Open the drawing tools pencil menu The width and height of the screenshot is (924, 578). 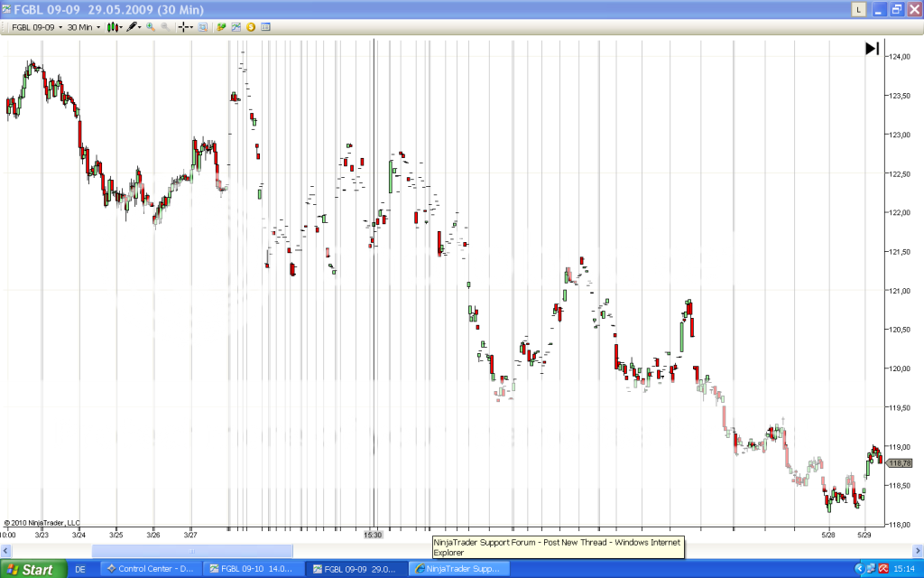tap(134, 27)
